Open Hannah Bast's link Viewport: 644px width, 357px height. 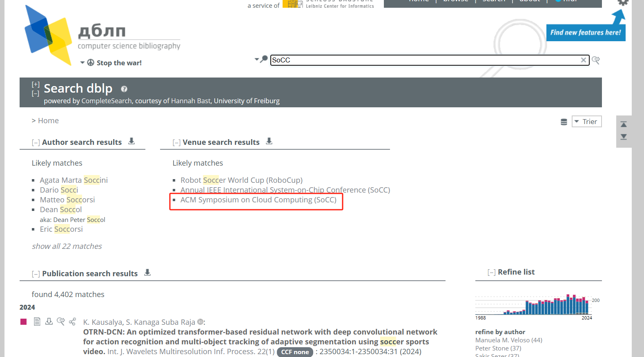pyautogui.click(x=191, y=101)
